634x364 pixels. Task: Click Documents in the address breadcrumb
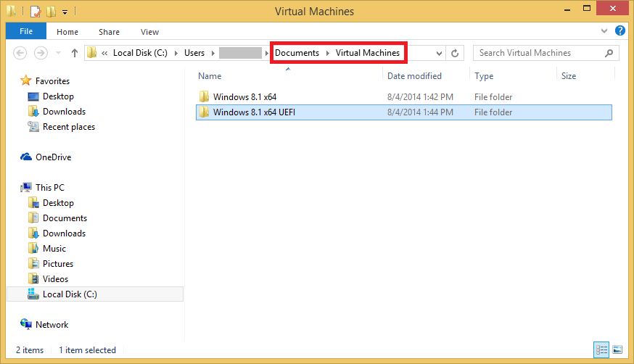pos(297,53)
